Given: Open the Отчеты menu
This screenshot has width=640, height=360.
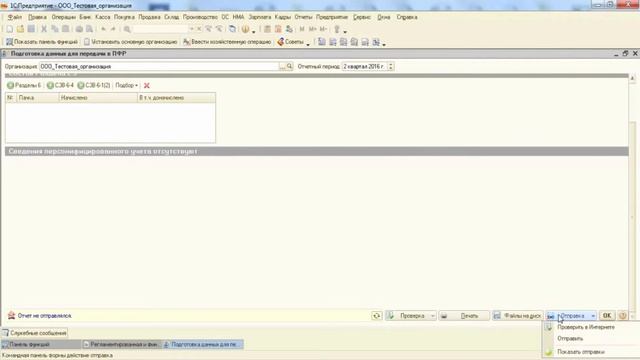Looking at the screenshot, I should point(303,17).
